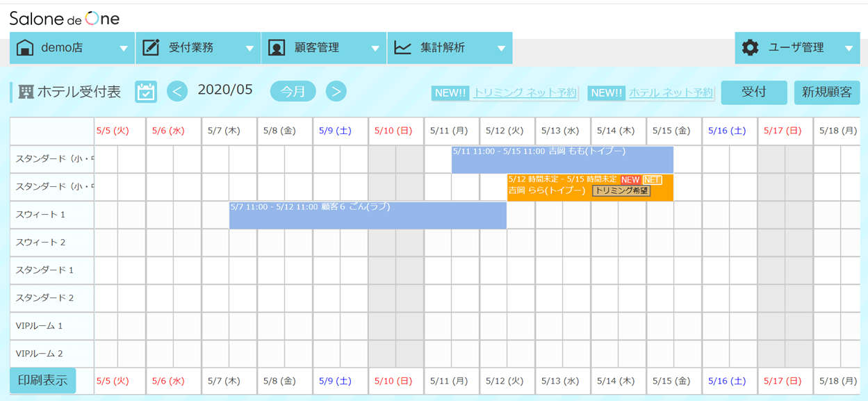Open the 集計解析 menu
The width and height of the screenshot is (868, 401).
(443, 48)
